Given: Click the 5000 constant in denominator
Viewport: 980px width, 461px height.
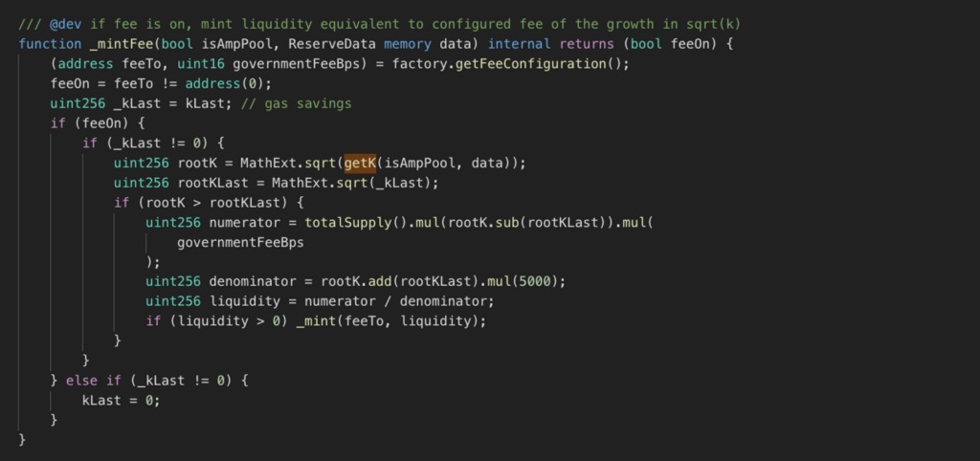Looking at the screenshot, I should pyautogui.click(x=534, y=282).
